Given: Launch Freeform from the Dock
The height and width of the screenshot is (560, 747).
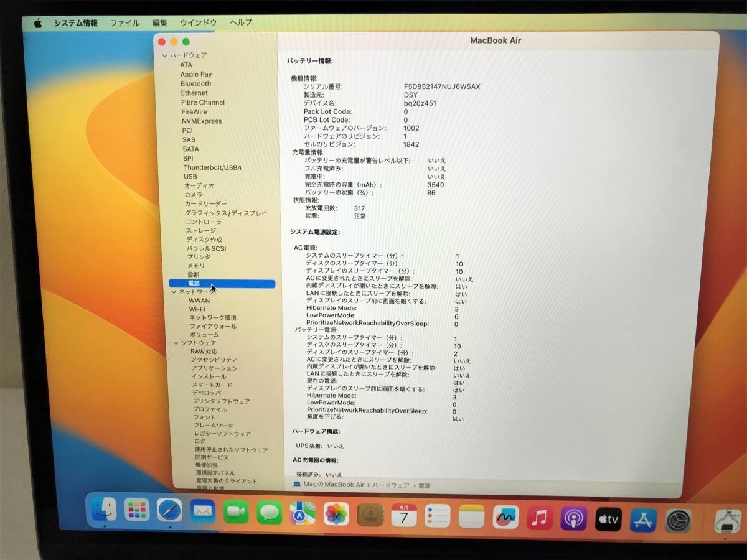Looking at the screenshot, I should pyautogui.click(x=505, y=517).
